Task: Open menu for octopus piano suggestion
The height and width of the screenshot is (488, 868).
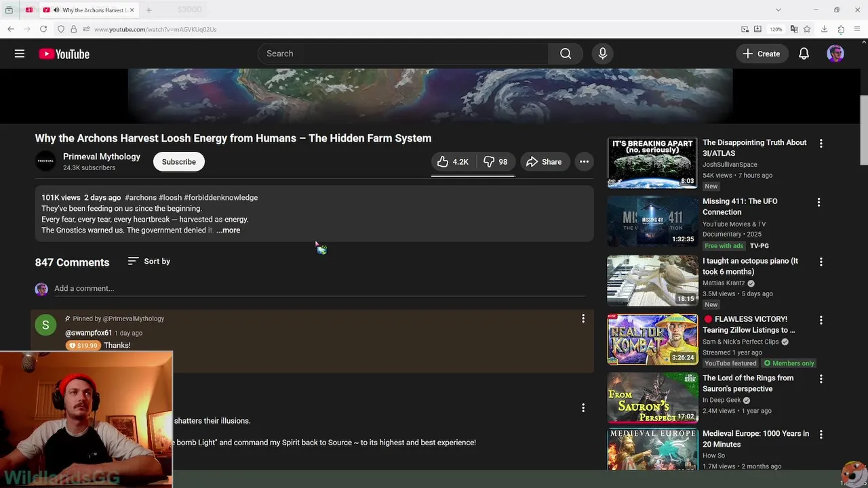Action: [x=821, y=262]
